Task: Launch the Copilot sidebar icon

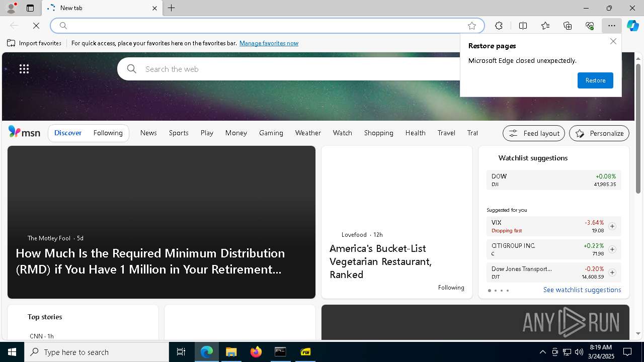Action: pos(633,26)
